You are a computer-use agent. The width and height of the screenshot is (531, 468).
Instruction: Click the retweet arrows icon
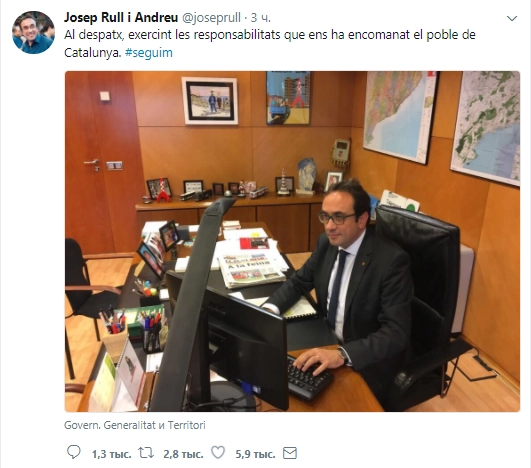click(146, 453)
